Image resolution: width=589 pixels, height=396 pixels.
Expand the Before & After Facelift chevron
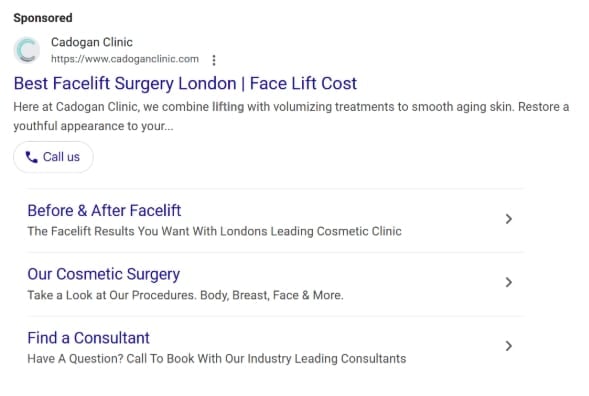pos(509,219)
